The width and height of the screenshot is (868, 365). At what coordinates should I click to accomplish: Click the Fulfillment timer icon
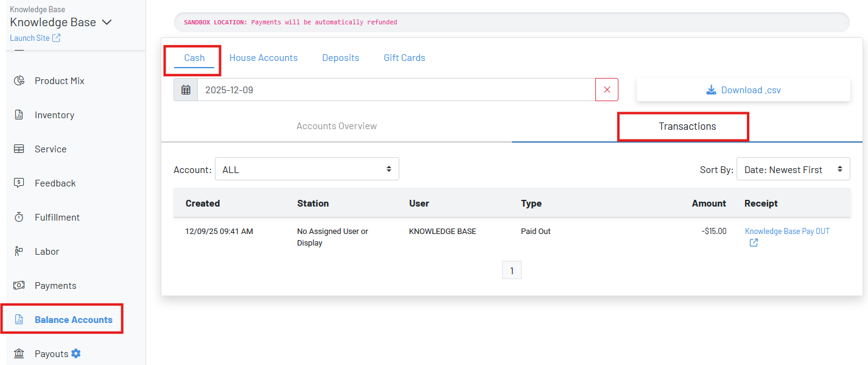[x=19, y=218]
